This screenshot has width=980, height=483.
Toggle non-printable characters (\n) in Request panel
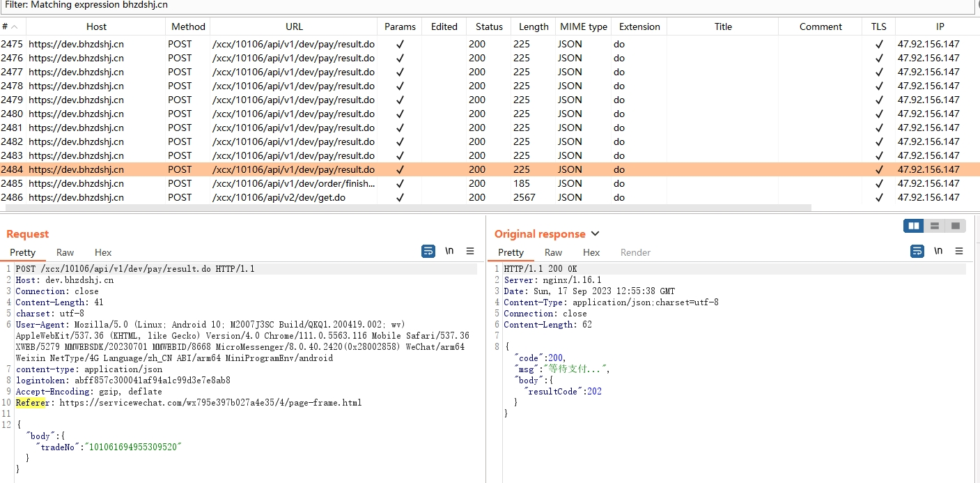[449, 252]
